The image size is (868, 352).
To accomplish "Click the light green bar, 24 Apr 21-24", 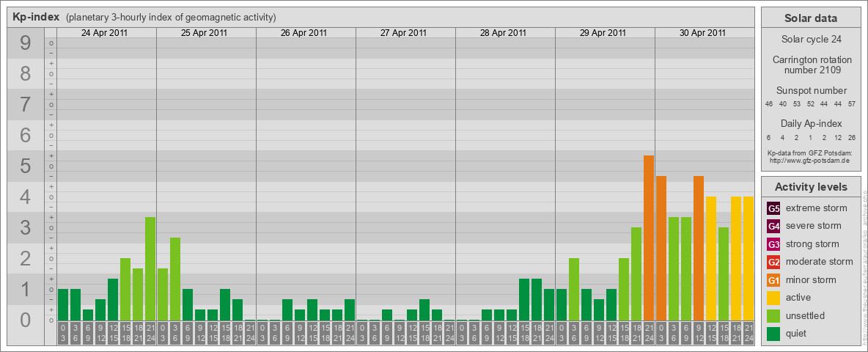I will click(x=150, y=268).
